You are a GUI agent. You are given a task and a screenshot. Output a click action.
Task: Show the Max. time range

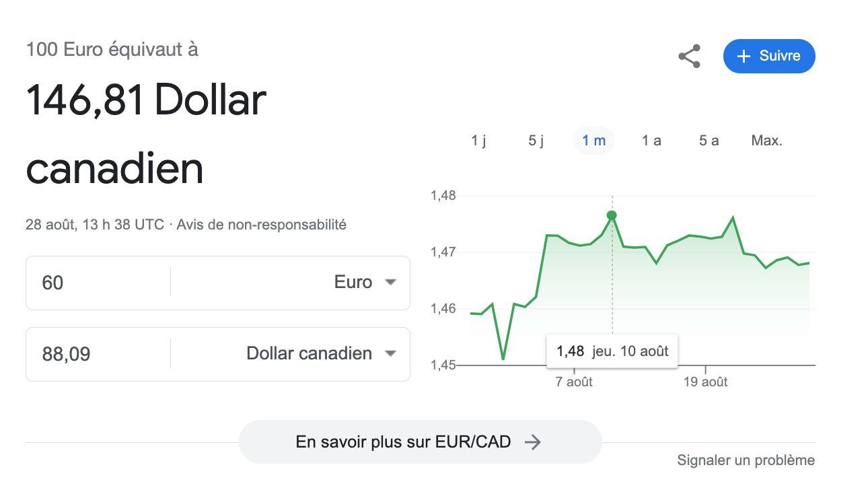click(x=766, y=141)
